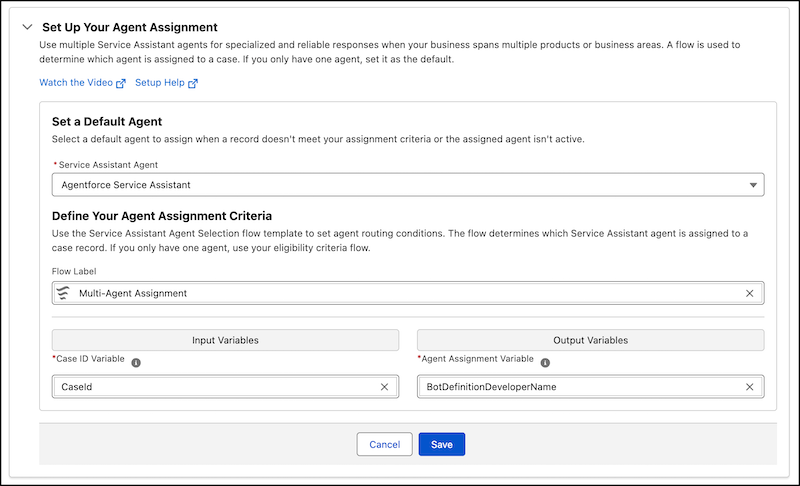Image resolution: width=800 pixels, height=486 pixels.
Task: Click the flow icon beside Multi-Agent Assignment
Action: 63,293
